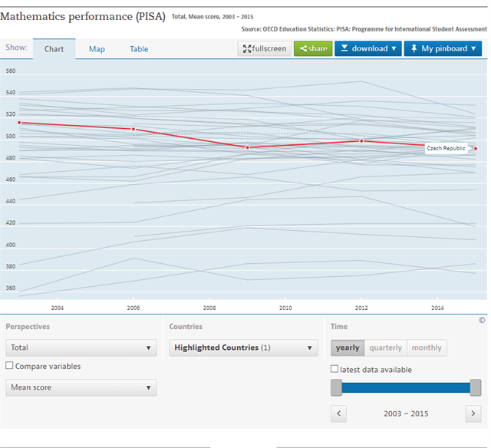Select monthly time frequency
The height and width of the screenshot is (448, 491).
click(x=427, y=348)
